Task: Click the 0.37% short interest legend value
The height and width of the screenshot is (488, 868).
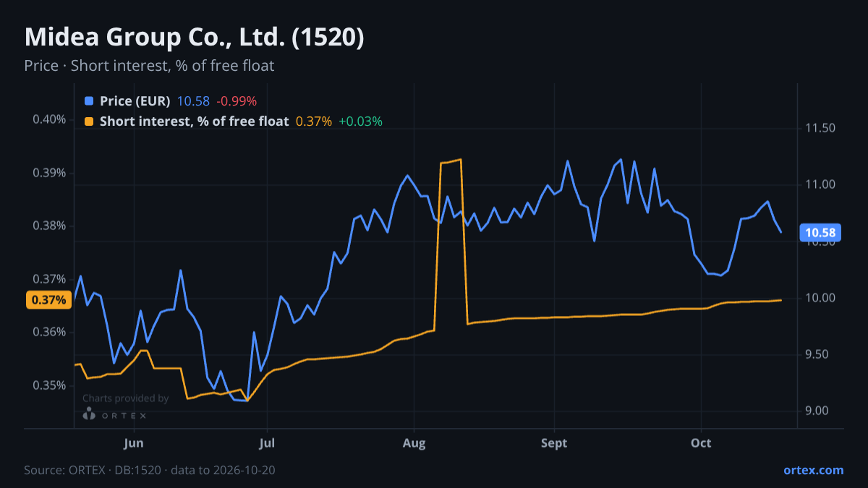Action: pos(314,121)
